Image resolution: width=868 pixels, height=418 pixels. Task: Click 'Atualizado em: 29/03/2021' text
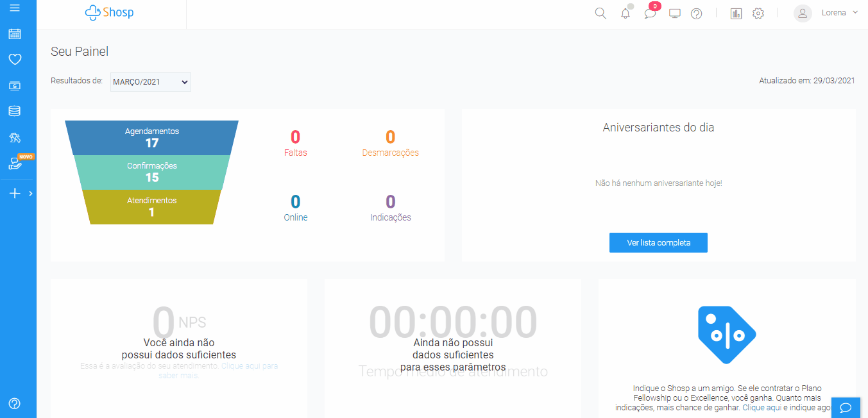[807, 81]
